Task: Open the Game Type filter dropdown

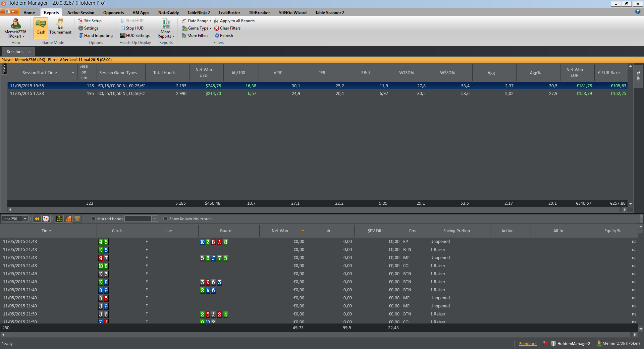Action: click(x=197, y=28)
